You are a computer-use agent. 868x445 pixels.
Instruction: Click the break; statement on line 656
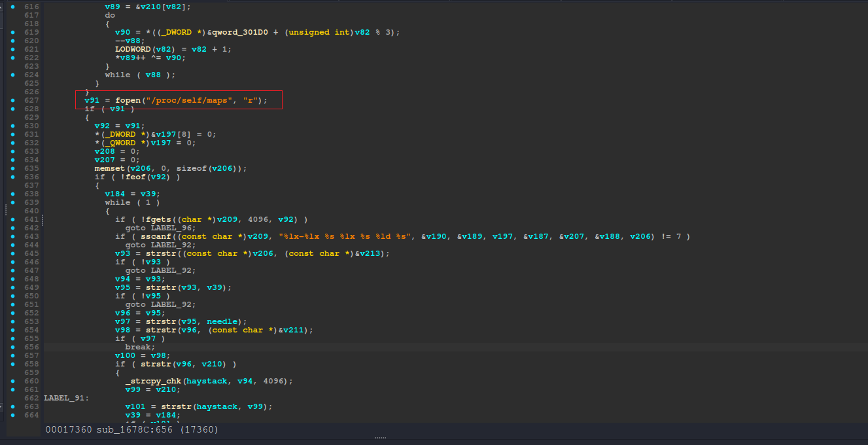click(141, 347)
